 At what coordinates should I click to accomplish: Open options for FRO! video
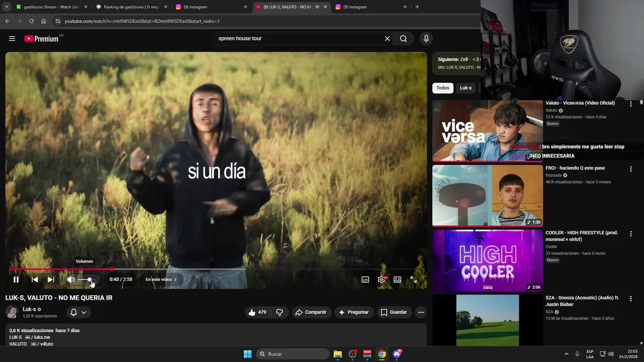[630, 169]
